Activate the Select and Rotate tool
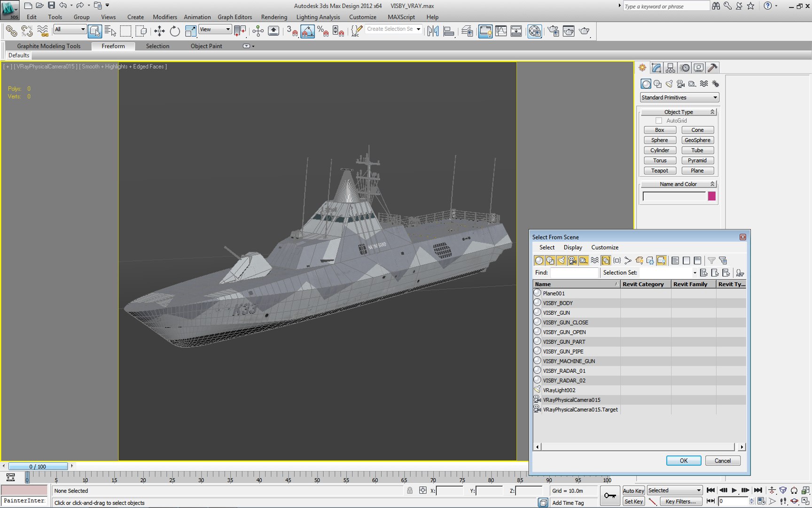Viewport: 812px width, 508px height. (175, 31)
